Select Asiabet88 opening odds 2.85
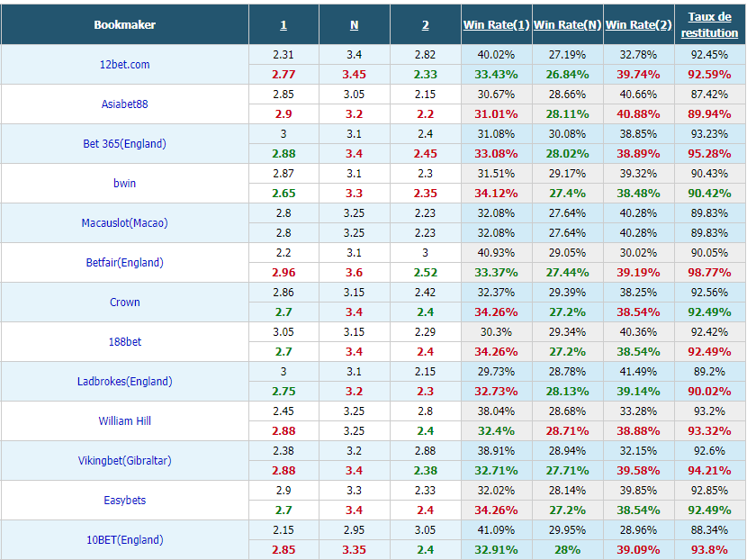The width and height of the screenshot is (747, 560). pos(283,95)
